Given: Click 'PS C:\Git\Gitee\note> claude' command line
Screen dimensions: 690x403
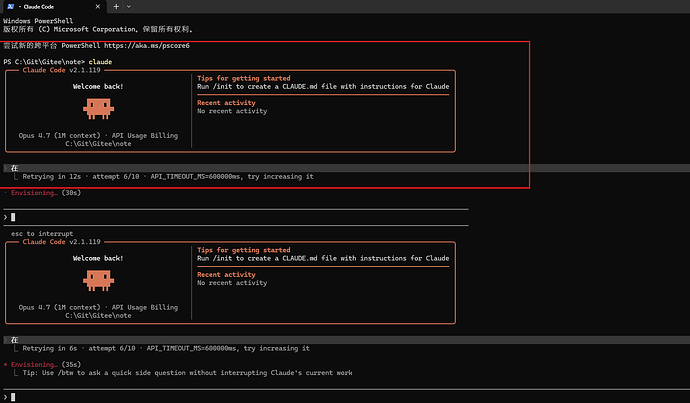Looking at the screenshot, I should [x=58, y=62].
